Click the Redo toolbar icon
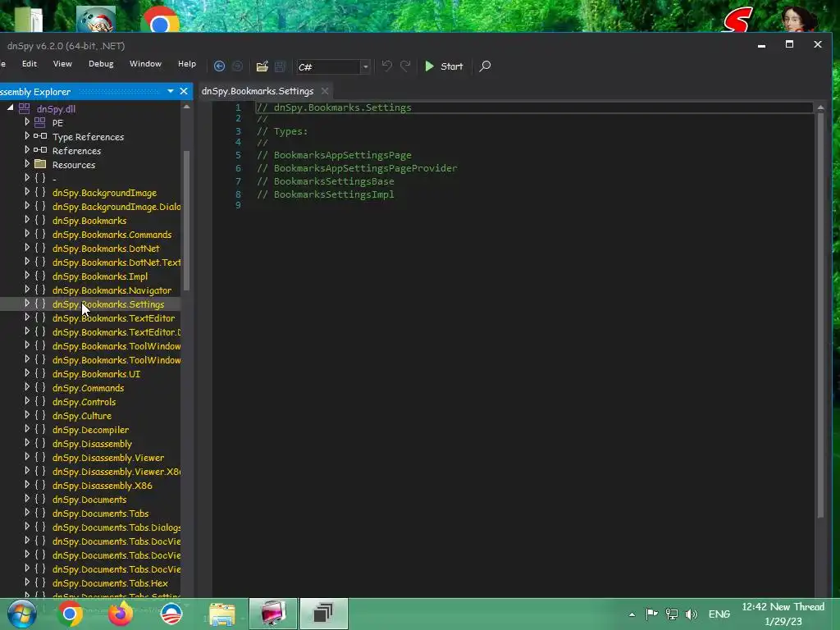Viewport: 840px width, 630px height. [405, 66]
